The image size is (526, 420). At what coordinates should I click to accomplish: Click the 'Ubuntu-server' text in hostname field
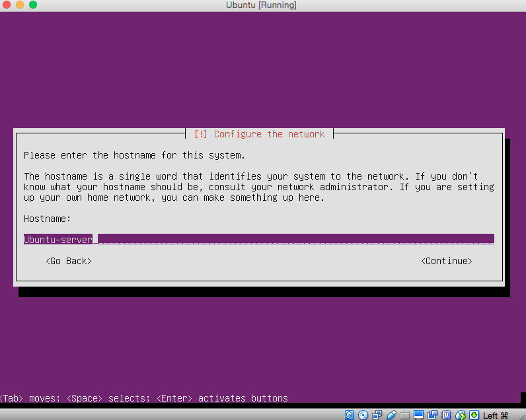click(x=58, y=239)
